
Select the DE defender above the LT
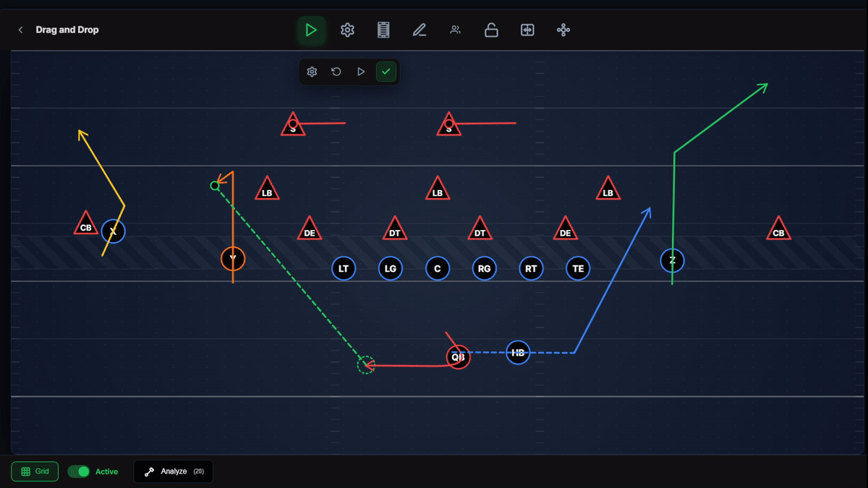pyautogui.click(x=310, y=230)
